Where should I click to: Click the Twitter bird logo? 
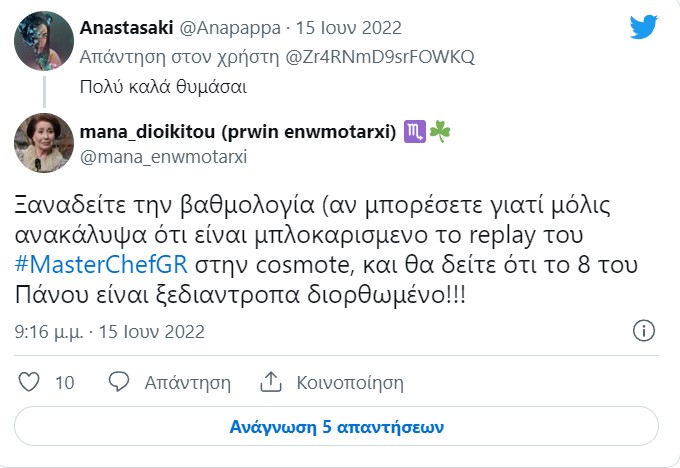(x=643, y=26)
